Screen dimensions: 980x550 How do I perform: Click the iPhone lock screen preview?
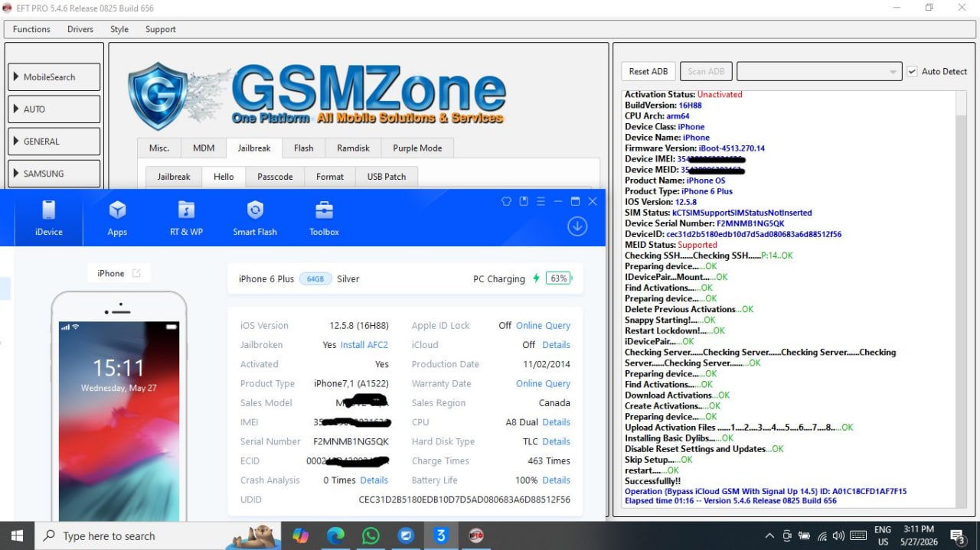[x=119, y=421]
